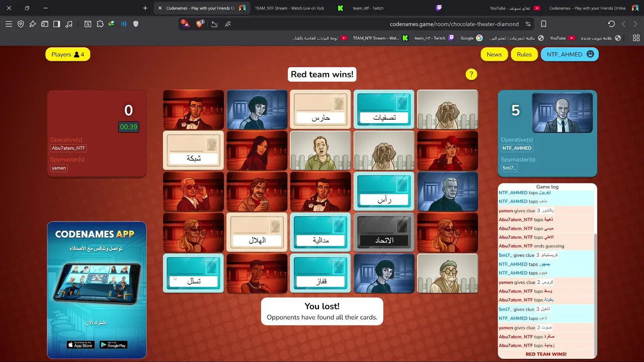The height and width of the screenshot is (362, 644).
Task: Click the تصفيات word card
Action: click(x=384, y=110)
